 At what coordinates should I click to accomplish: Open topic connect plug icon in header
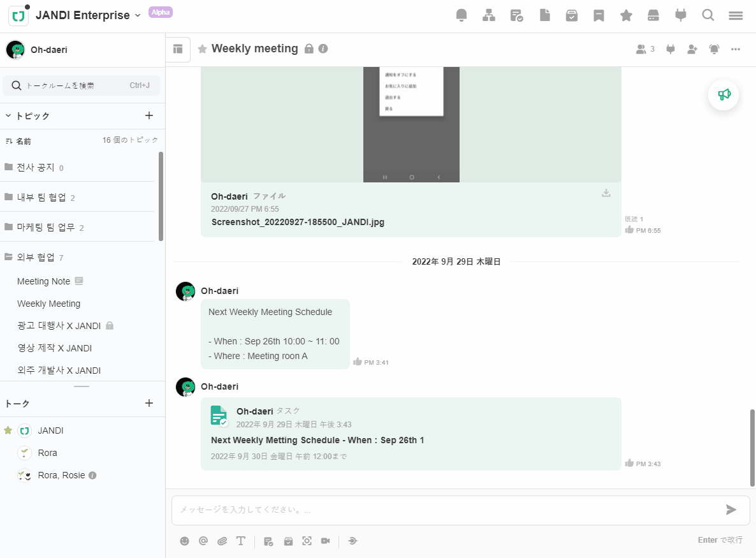pos(671,49)
